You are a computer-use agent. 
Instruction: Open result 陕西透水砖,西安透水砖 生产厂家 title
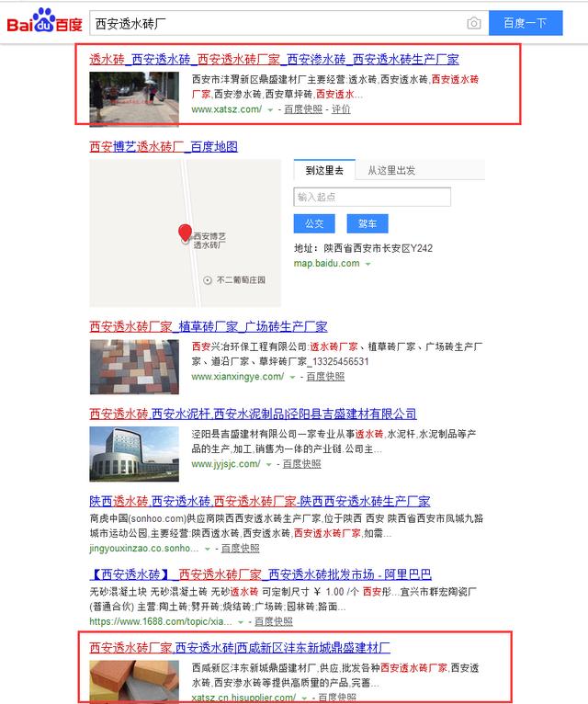coord(259,501)
